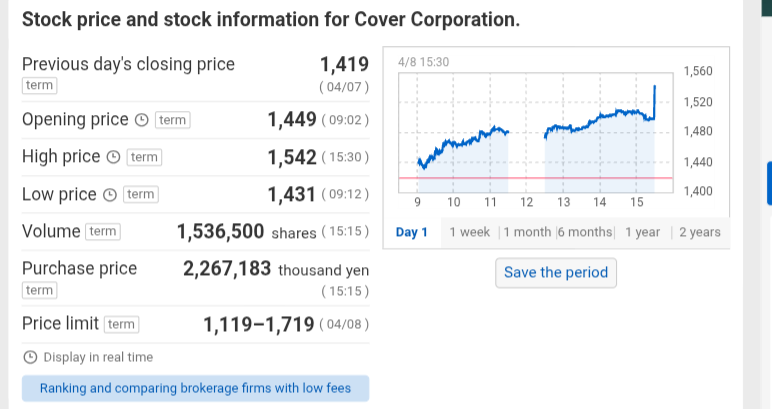The width and height of the screenshot is (772, 409).
Task: Click the chart timestamp 4/8 15:30
Action: click(423, 62)
